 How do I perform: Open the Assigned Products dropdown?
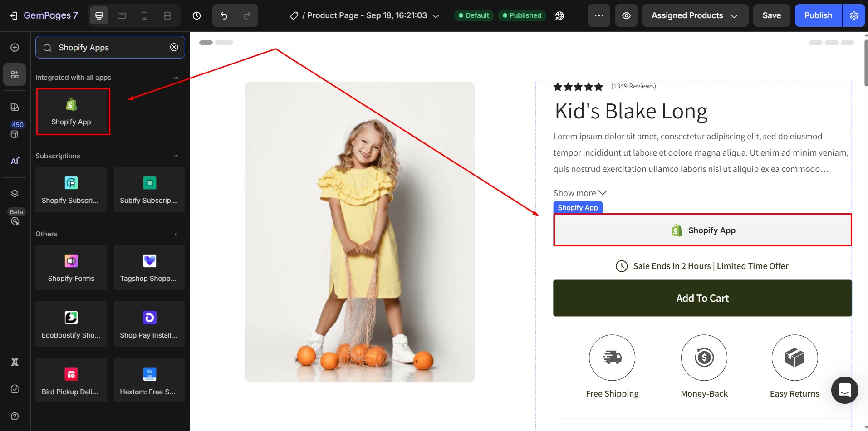pyautogui.click(x=695, y=16)
